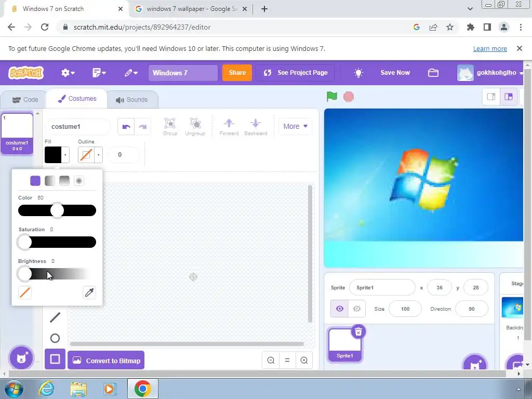Zoom out the paint canvas

tap(271, 361)
